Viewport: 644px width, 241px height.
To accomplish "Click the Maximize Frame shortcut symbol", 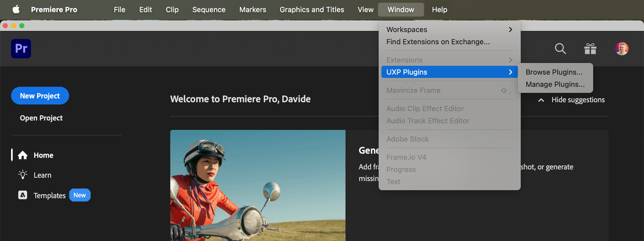I will click(x=505, y=91).
